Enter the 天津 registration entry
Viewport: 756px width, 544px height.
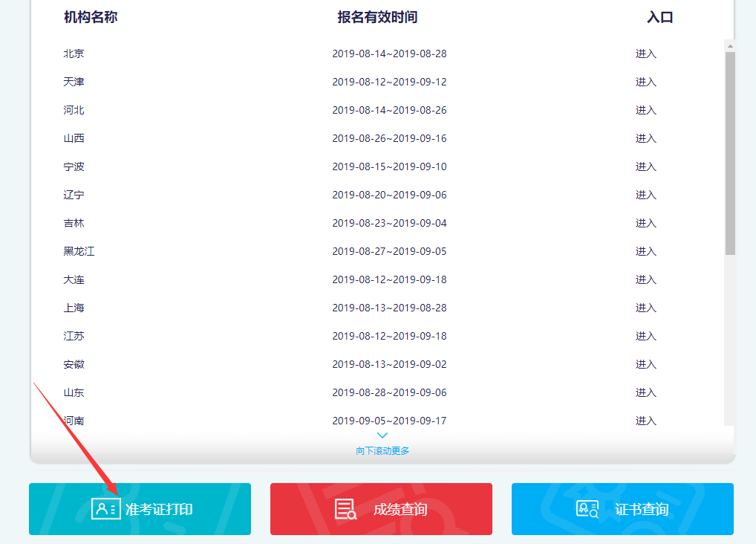[645, 82]
